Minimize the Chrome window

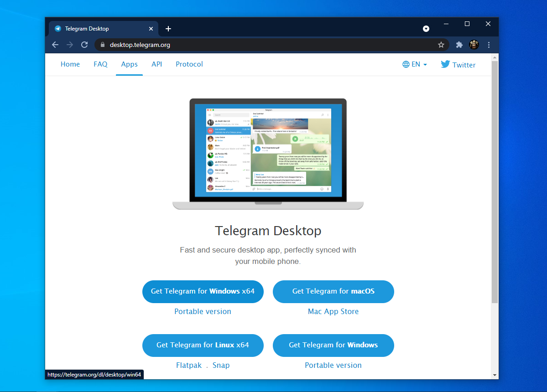coord(446,24)
